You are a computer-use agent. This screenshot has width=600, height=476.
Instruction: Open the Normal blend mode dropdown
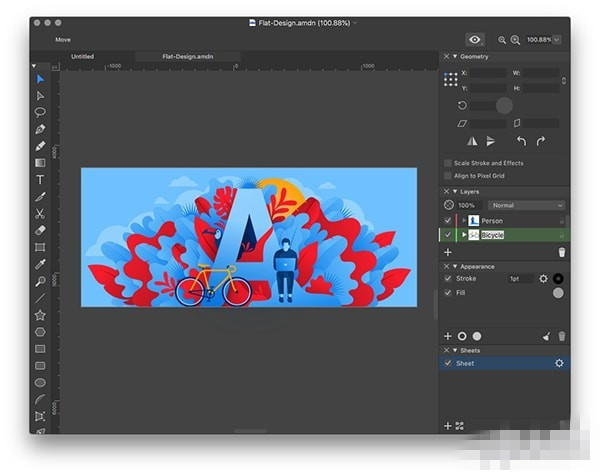527,205
